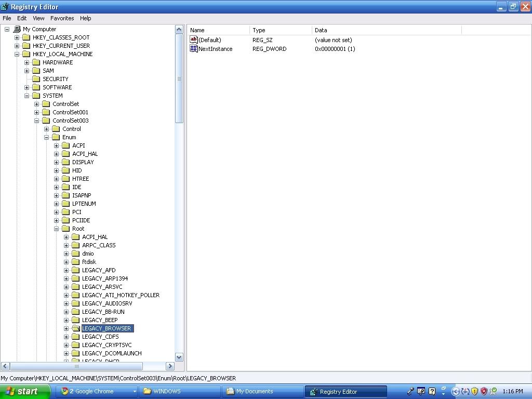
Task: Show hidden system tray icons
Action: pos(456,391)
